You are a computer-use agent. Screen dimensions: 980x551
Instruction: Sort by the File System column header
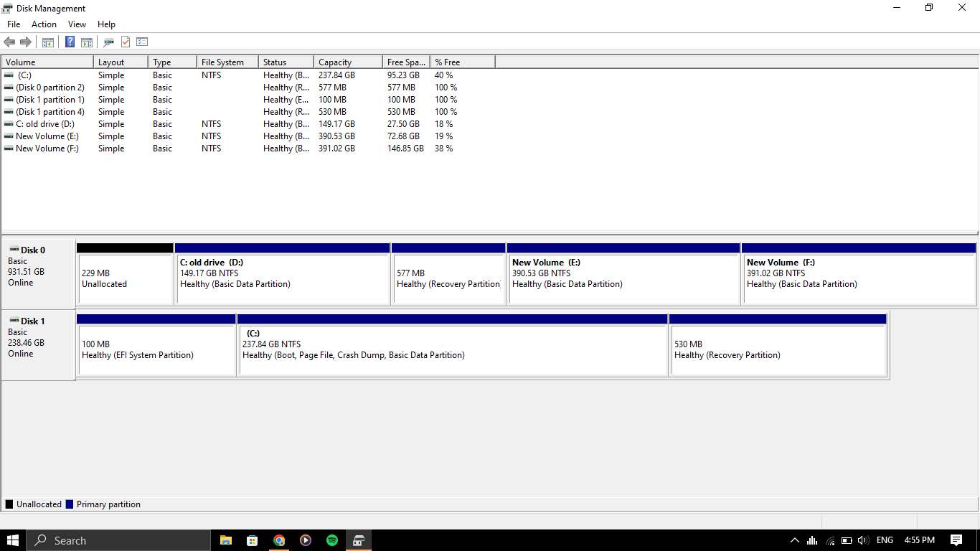click(x=227, y=62)
